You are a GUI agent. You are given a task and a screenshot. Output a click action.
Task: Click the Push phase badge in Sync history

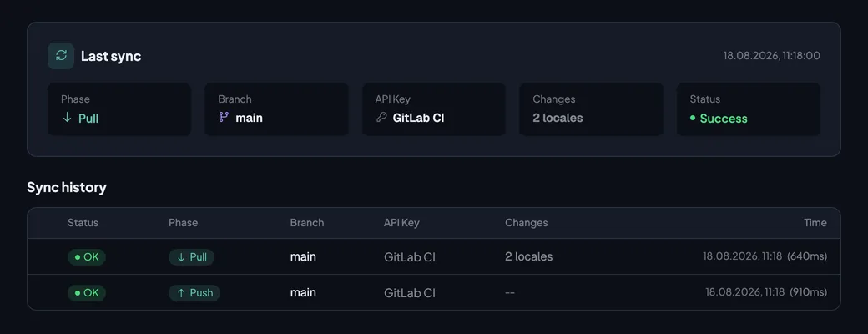click(194, 293)
